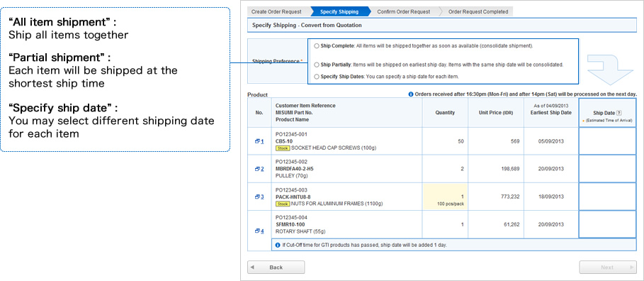This screenshot has height=281, width=644.
Task: Switch to the Confirm Order Request step
Action: pos(404,11)
